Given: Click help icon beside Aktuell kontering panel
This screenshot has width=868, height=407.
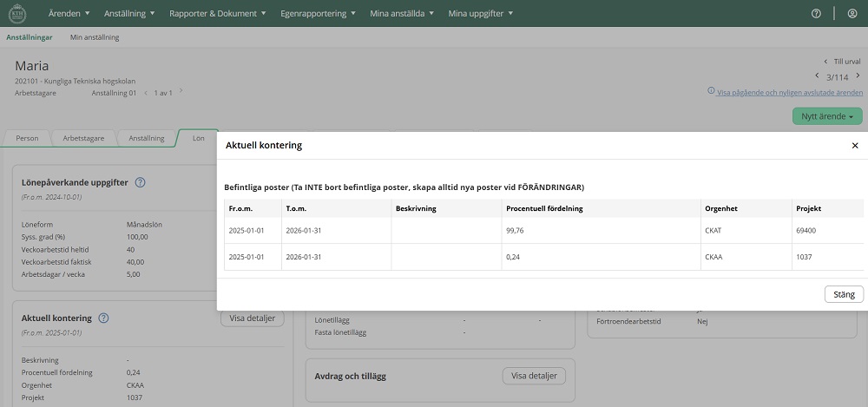Looking at the screenshot, I should (103, 318).
